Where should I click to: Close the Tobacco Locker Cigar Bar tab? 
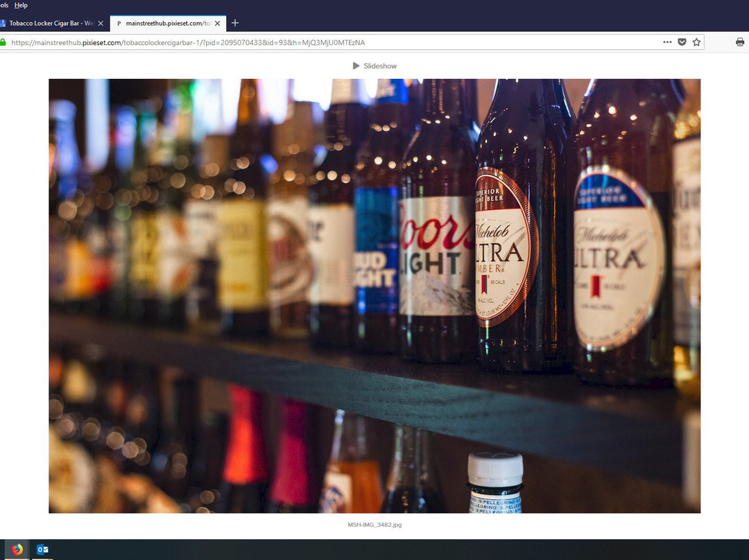(101, 23)
